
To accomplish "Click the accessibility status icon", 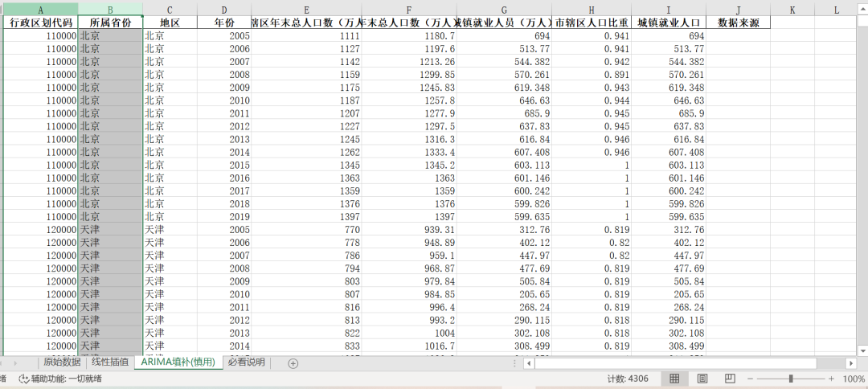I will 24,379.
